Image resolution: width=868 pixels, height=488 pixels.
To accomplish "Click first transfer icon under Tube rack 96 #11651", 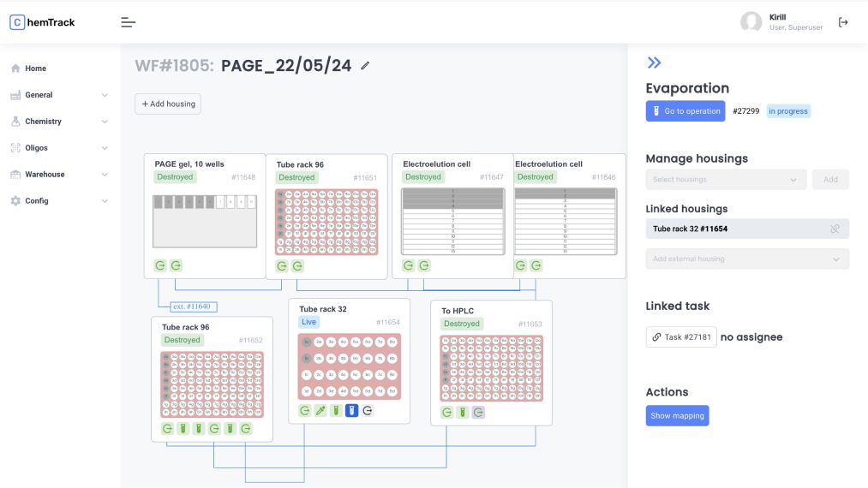I will tap(282, 266).
